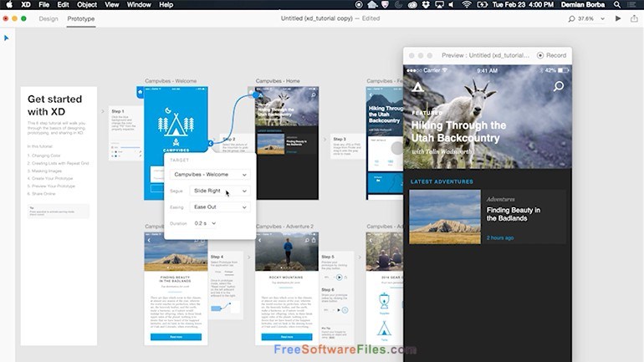Open the File menu
The height and width of the screenshot is (362, 644).
click(x=44, y=4)
